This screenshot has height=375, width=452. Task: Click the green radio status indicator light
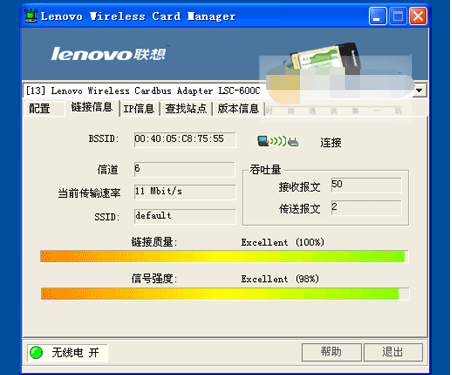click(x=36, y=352)
